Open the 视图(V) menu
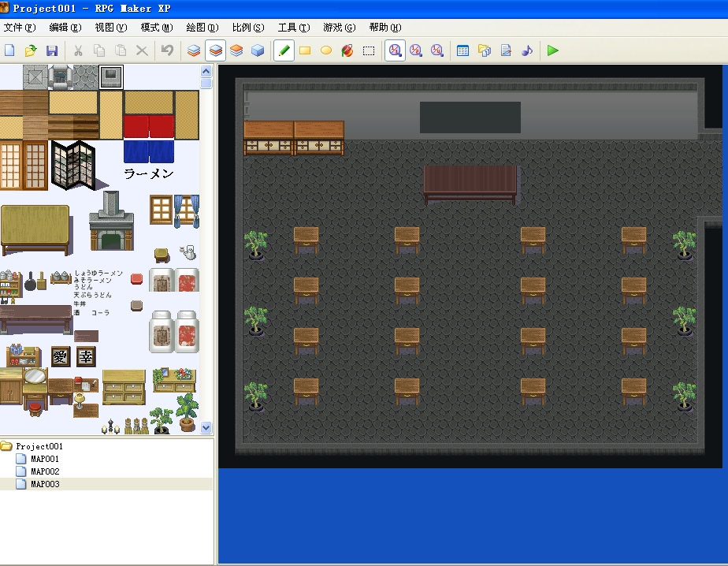728x566 pixels. pos(111,28)
